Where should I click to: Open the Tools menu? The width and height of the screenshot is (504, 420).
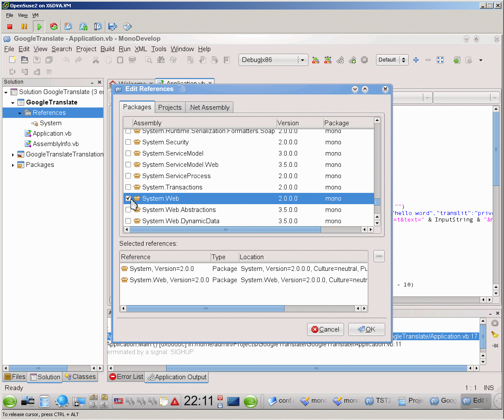(159, 49)
